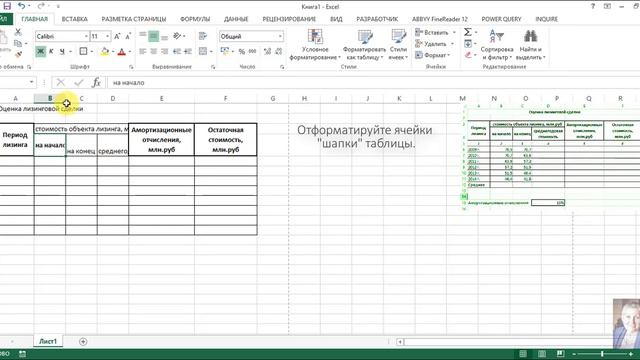Click the Clear eraser icon
This screenshot has width=640, height=360.
point(468,55)
